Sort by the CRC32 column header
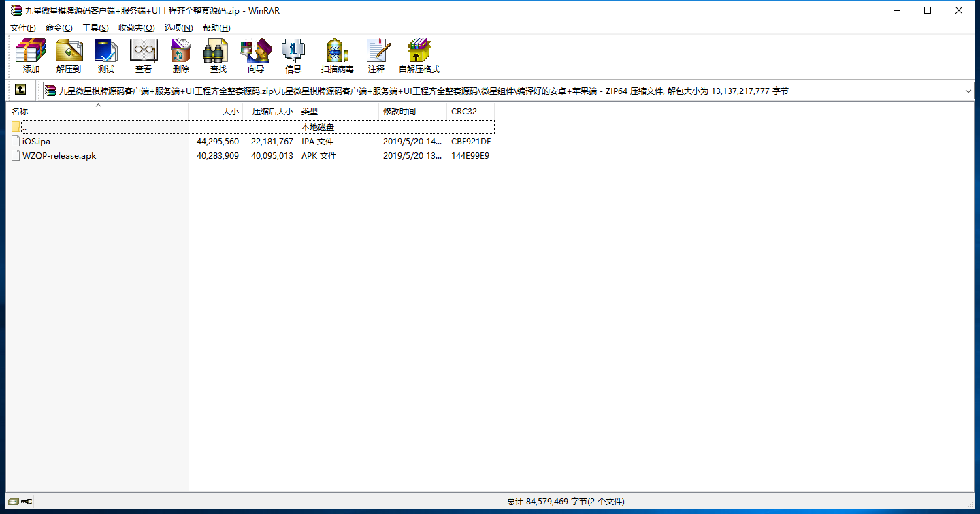This screenshot has height=514, width=980. [471, 111]
